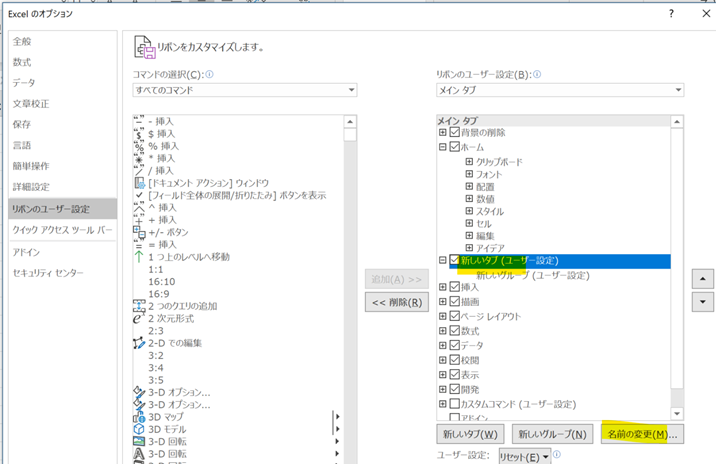Uncheck the ページ レイアウト checkbox
Viewport: 716px width, 464px height.
click(x=454, y=316)
